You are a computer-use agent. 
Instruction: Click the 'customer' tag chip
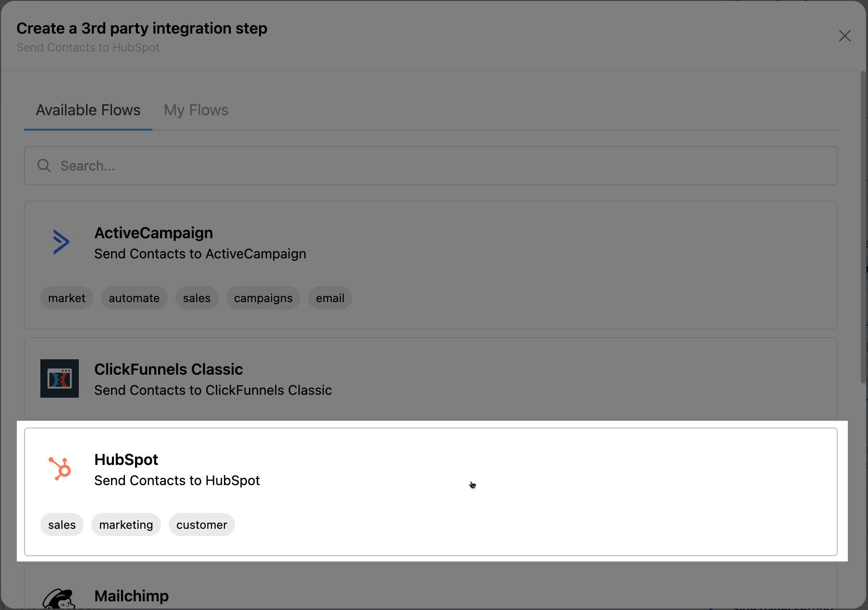pyautogui.click(x=202, y=525)
